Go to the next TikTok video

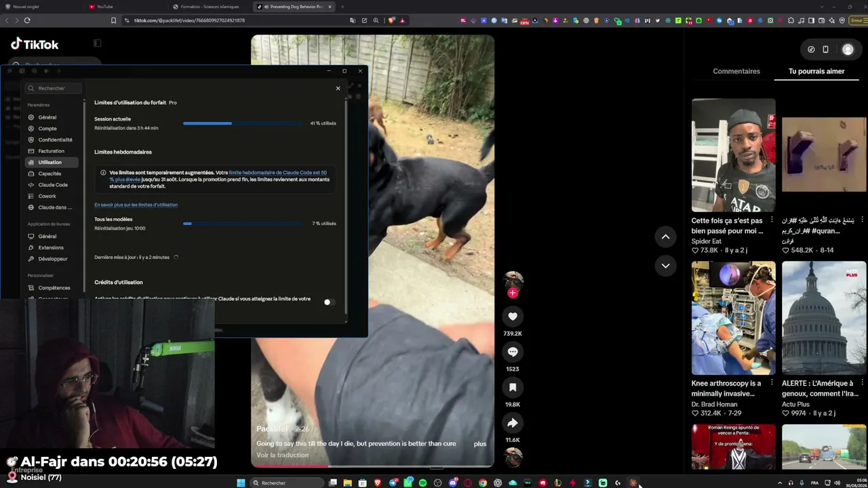pyautogui.click(x=665, y=266)
